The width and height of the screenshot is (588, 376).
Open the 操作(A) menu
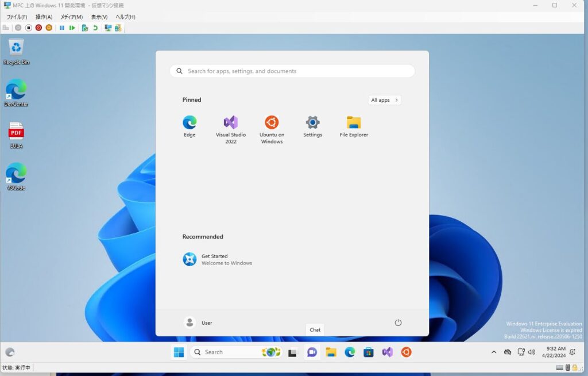point(44,17)
